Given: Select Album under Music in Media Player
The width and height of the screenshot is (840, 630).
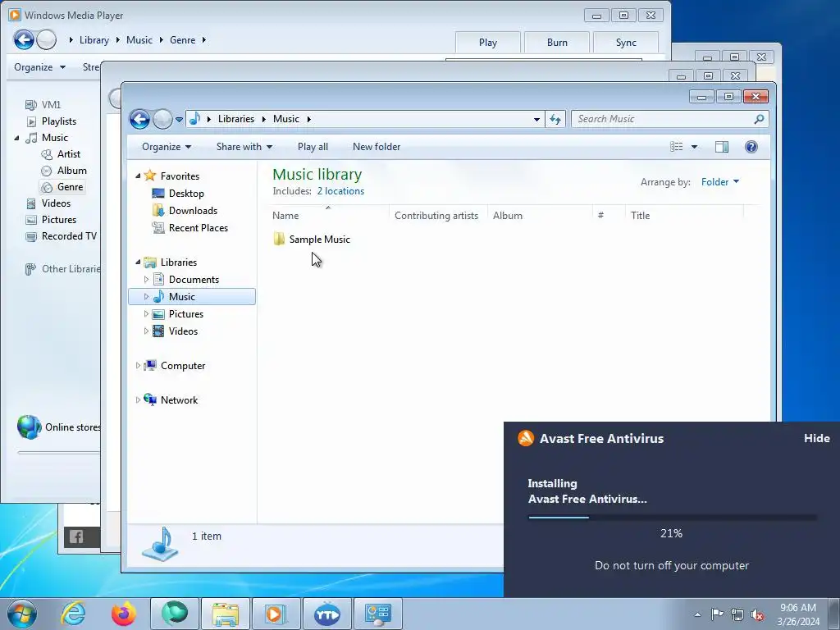Looking at the screenshot, I should pos(64,171).
